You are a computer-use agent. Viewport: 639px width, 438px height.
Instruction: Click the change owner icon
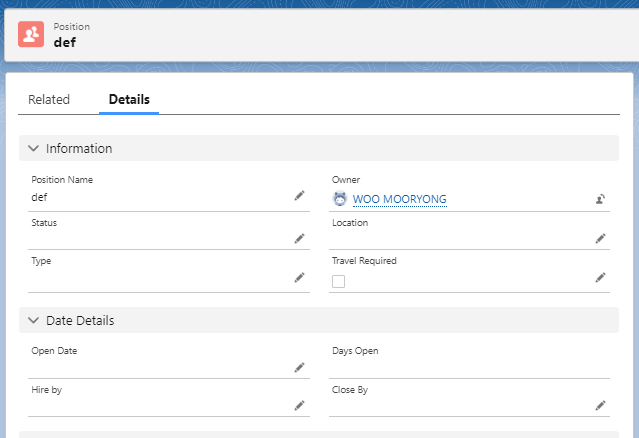(x=600, y=199)
